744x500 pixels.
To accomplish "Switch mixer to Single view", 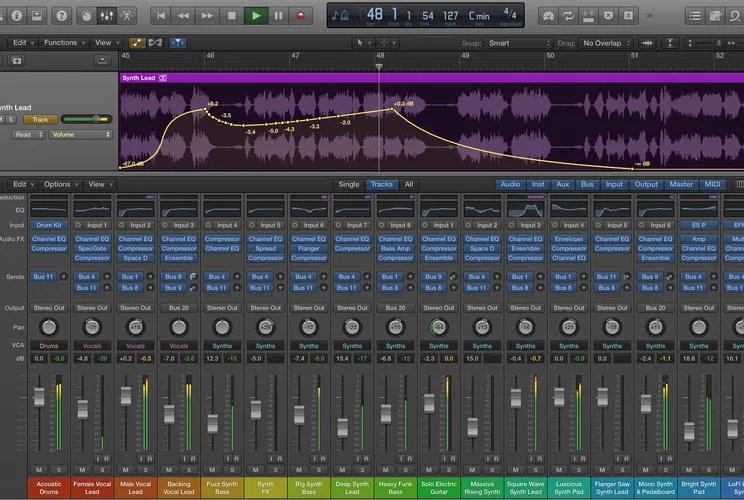I will coord(349,184).
